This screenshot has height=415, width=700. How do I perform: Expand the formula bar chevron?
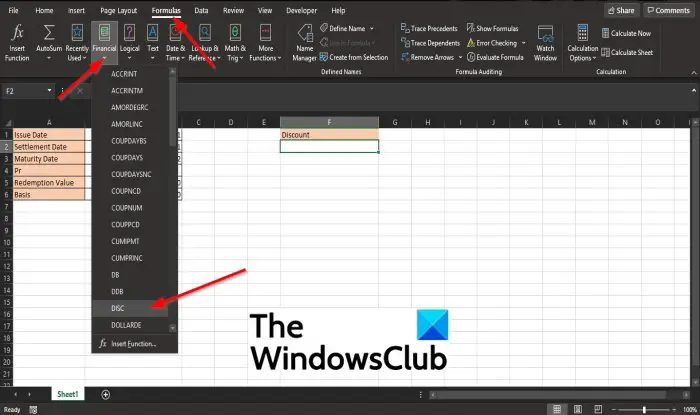(x=694, y=91)
